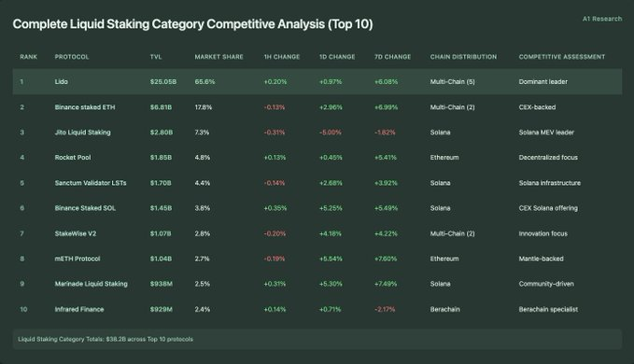
Task: Click Lido's $25.05B TVL value
Action: tap(163, 81)
